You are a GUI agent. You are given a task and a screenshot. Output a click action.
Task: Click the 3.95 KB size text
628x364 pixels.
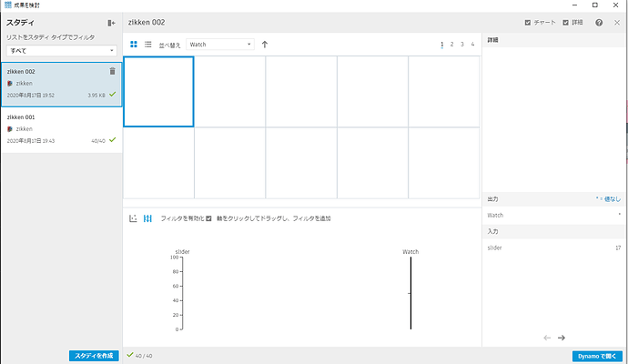[96, 96]
